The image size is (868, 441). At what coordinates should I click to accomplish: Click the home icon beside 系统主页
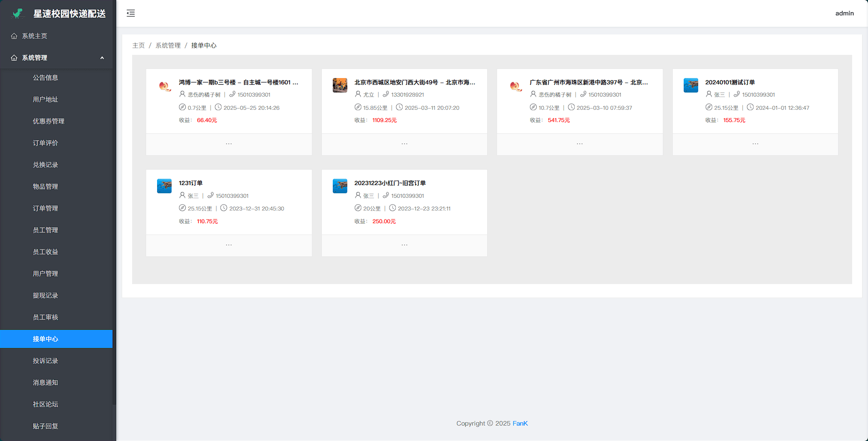pyautogui.click(x=14, y=36)
